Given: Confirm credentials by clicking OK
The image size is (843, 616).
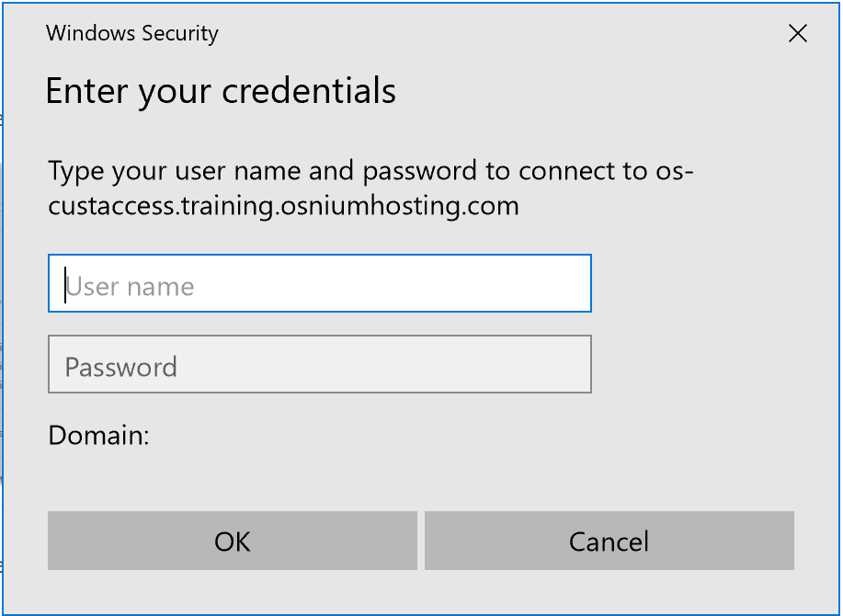Looking at the screenshot, I should point(232,541).
